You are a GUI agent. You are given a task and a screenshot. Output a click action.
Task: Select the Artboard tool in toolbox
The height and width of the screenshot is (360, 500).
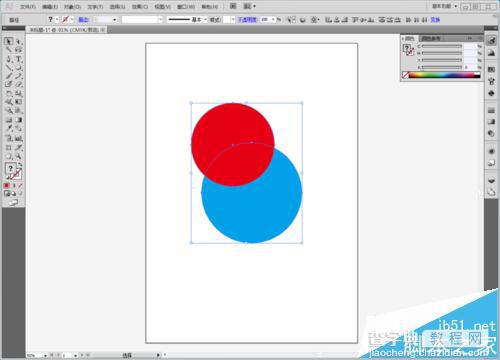point(9,147)
